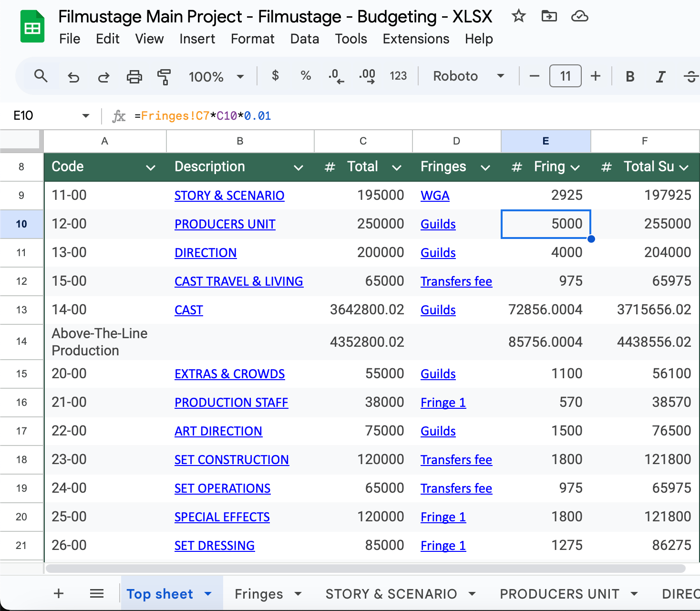Open the Tools menu
Image resolution: width=700 pixels, height=611 pixels.
pyautogui.click(x=351, y=39)
